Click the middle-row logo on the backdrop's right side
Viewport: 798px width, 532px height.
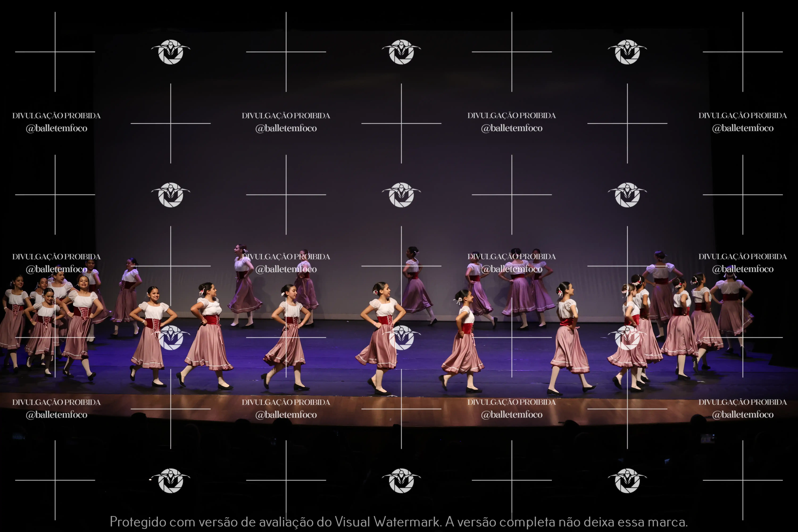pyautogui.click(x=627, y=195)
